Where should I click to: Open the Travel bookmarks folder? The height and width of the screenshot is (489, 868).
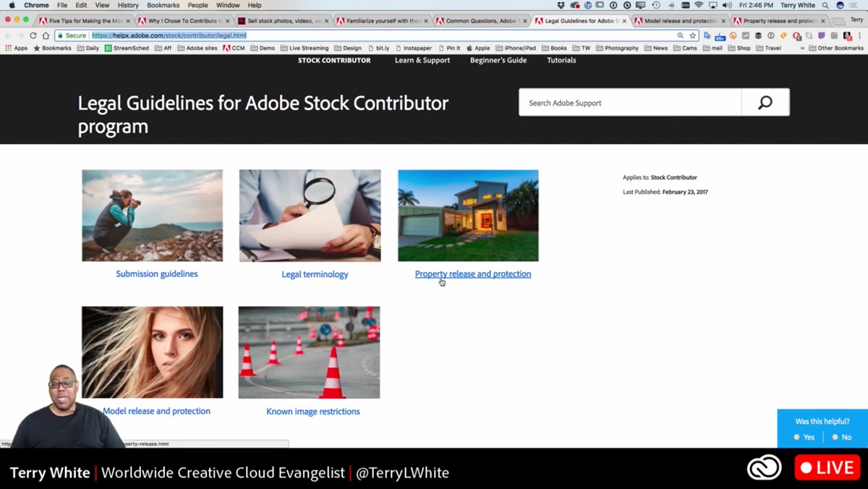point(768,48)
